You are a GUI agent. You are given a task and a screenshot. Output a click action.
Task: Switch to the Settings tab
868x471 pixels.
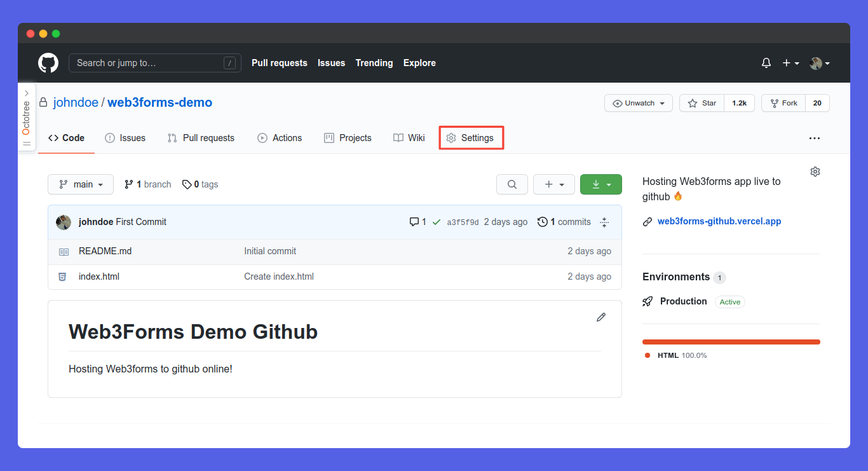coord(471,138)
